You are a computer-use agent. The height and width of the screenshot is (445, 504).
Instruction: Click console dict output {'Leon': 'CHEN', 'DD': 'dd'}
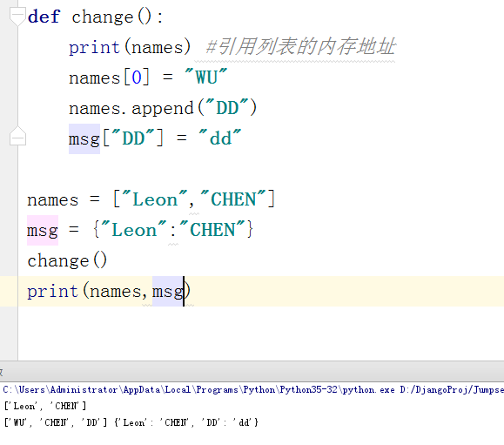[x=186, y=422]
